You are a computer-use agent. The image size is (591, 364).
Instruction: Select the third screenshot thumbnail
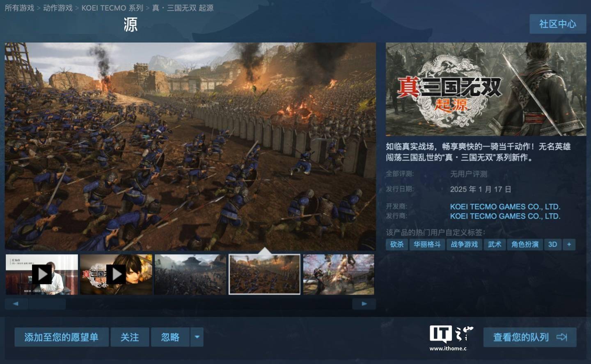[x=190, y=274]
